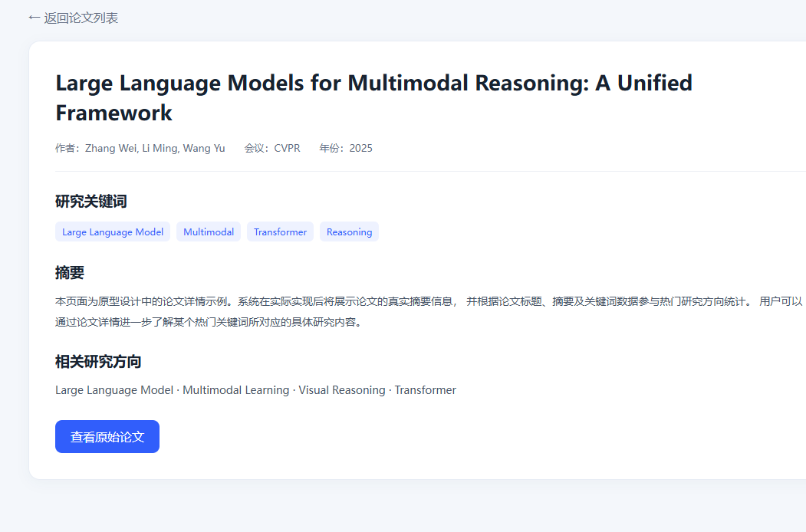This screenshot has width=806, height=532.
Task: Click the year text 年份：2025
Action: coord(346,148)
